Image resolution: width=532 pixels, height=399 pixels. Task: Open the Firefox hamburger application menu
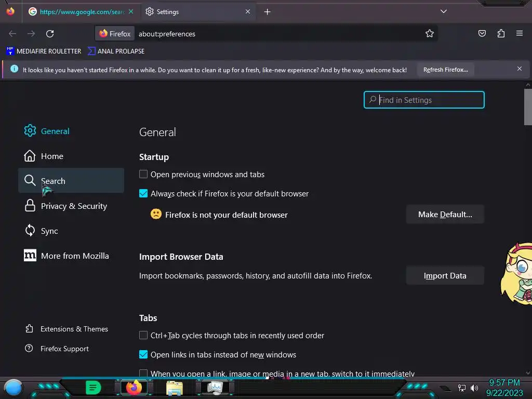[520, 33]
